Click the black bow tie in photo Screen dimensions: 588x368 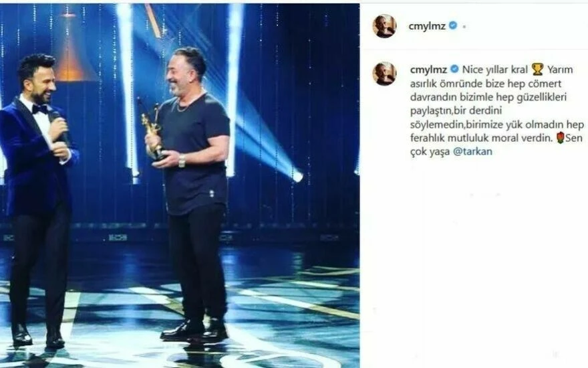coord(39,109)
